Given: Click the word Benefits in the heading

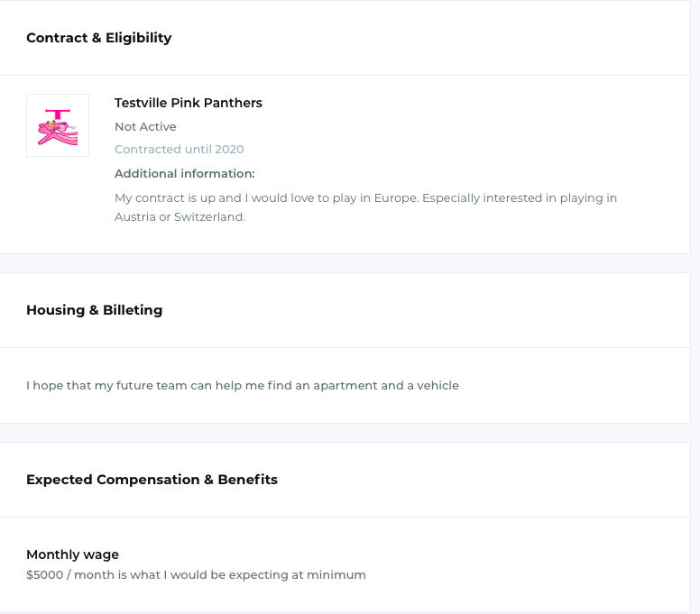Looking at the screenshot, I should pos(248,480).
